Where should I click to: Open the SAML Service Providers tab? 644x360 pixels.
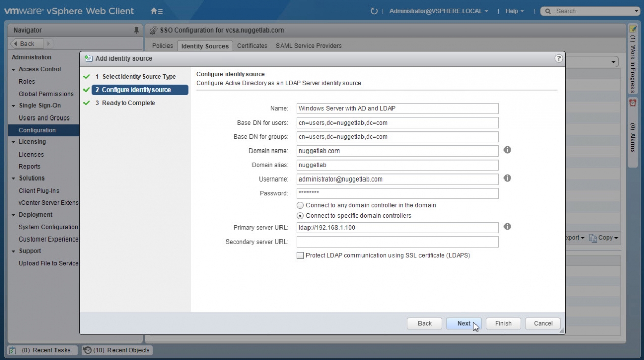point(309,46)
